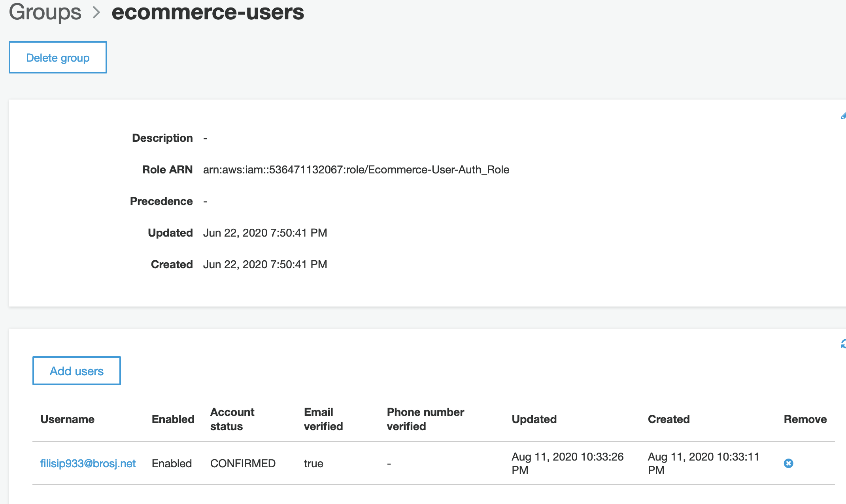Click the Description label
846x504 pixels.
coord(162,138)
